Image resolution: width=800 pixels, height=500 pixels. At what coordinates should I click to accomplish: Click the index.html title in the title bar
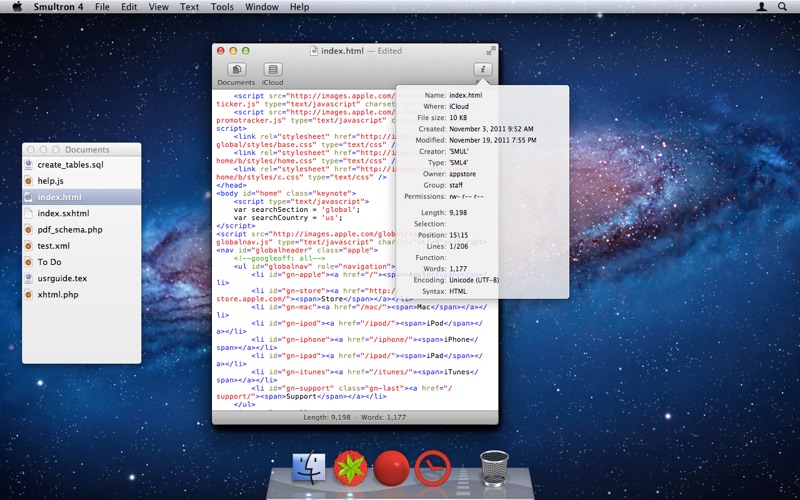click(342, 51)
